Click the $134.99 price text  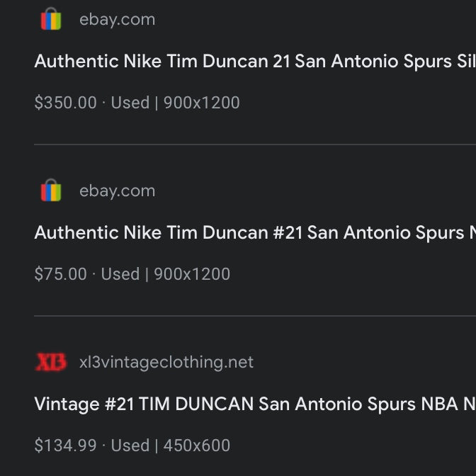point(65,446)
